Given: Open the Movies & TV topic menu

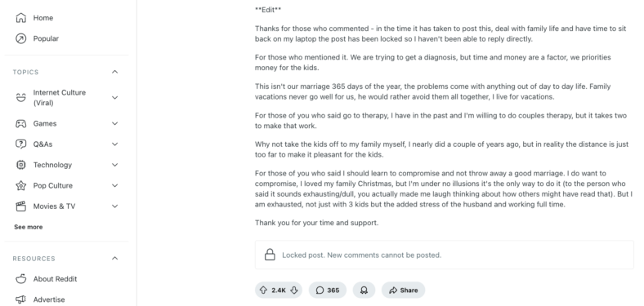Looking at the screenshot, I should [x=115, y=206].
